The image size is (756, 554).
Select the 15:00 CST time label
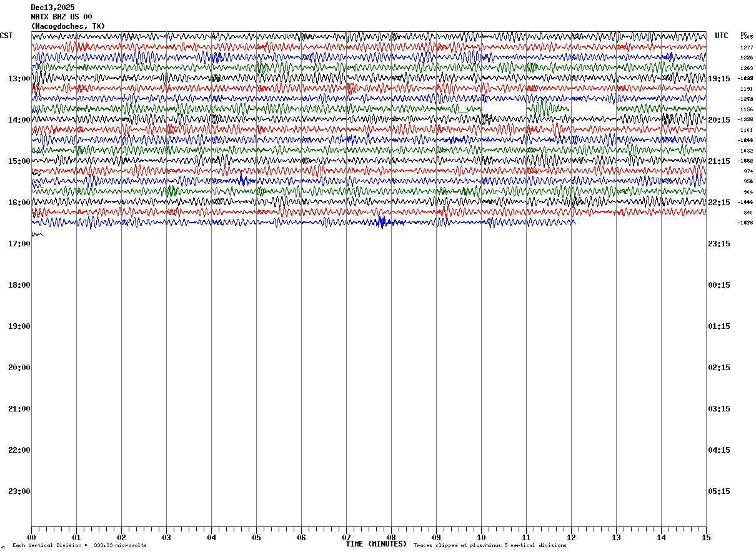pos(19,161)
